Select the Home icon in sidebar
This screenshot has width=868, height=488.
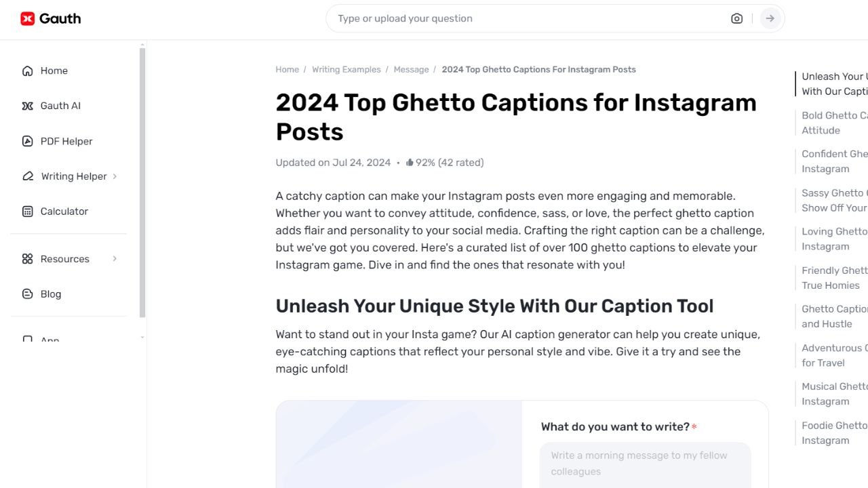(26, 70)
